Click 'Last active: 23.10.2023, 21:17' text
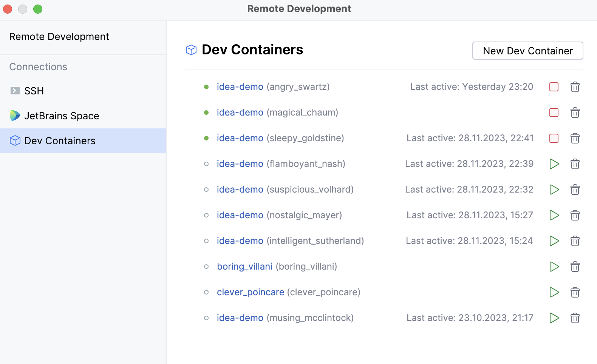 [470, 318]
